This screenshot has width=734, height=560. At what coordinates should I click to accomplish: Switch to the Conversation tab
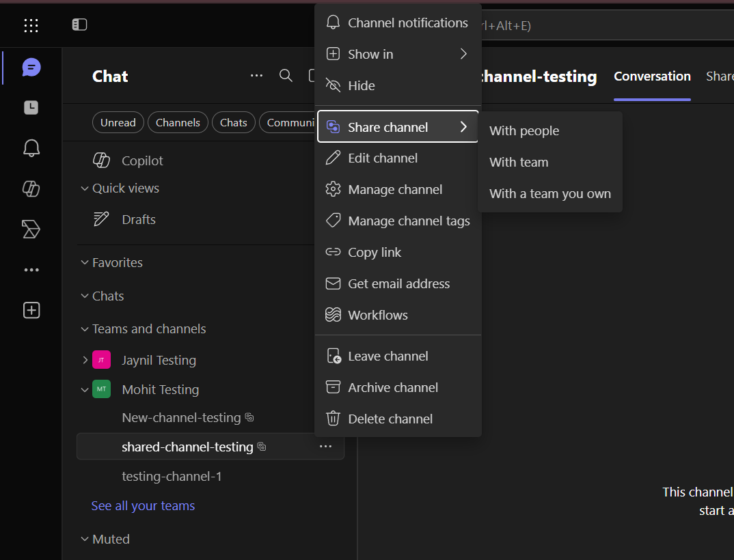point(652,76)
